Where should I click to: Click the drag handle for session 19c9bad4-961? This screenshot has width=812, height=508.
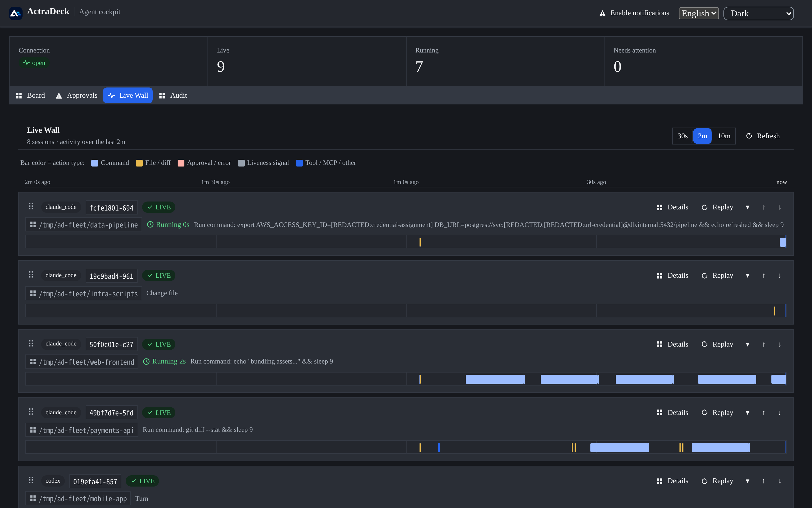[x=31, y=275]
